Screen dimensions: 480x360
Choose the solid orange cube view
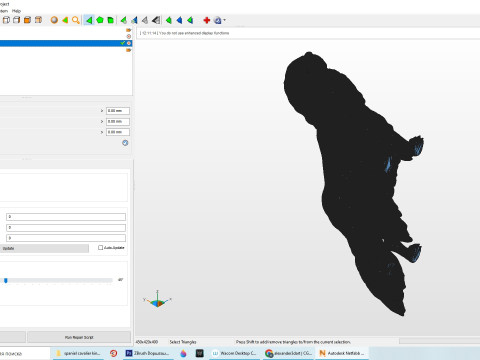pos(27,20)
